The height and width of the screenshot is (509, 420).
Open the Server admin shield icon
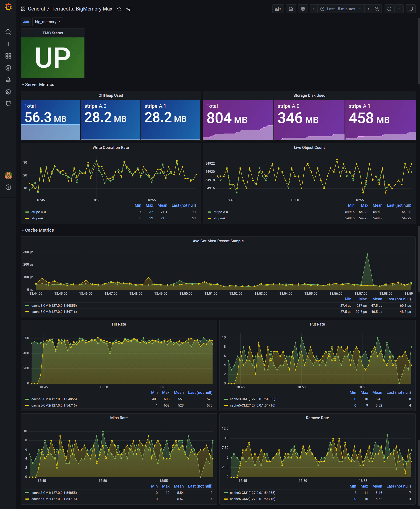click(x=8, y=104)
